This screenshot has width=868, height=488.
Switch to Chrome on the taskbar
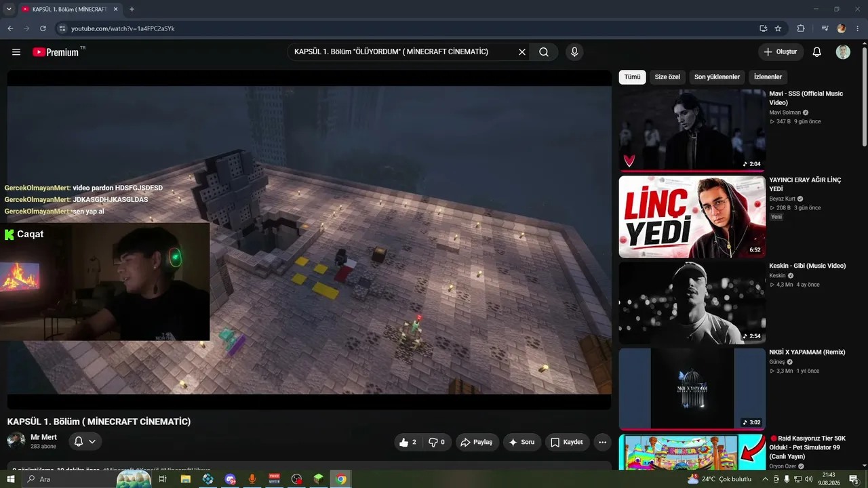[341, 479]
